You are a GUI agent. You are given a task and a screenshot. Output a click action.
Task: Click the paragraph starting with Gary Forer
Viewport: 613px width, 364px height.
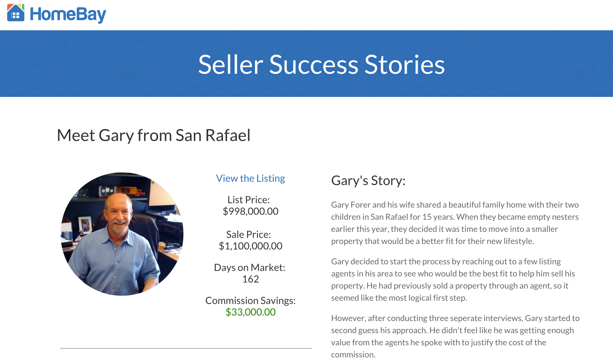[x=455, y=223]
